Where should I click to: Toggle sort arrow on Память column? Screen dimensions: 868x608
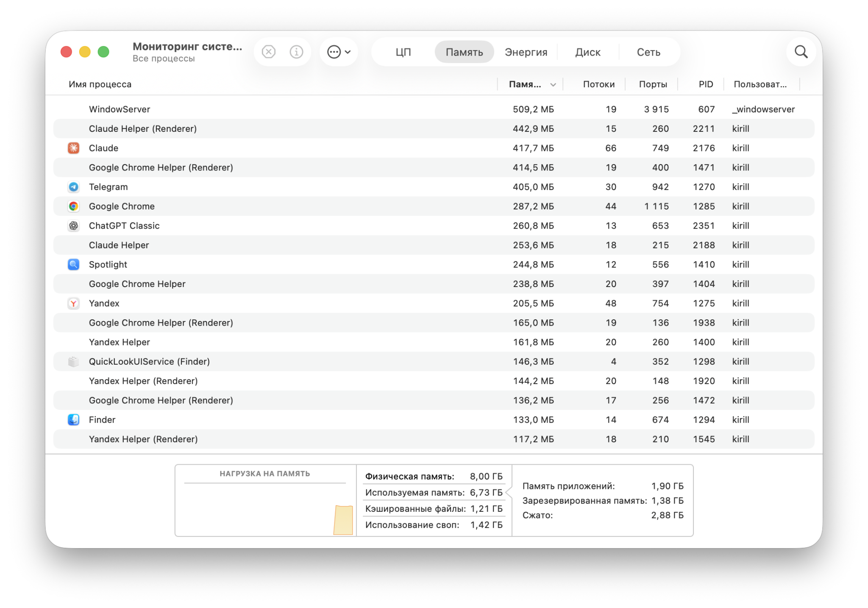coord(553,85)
